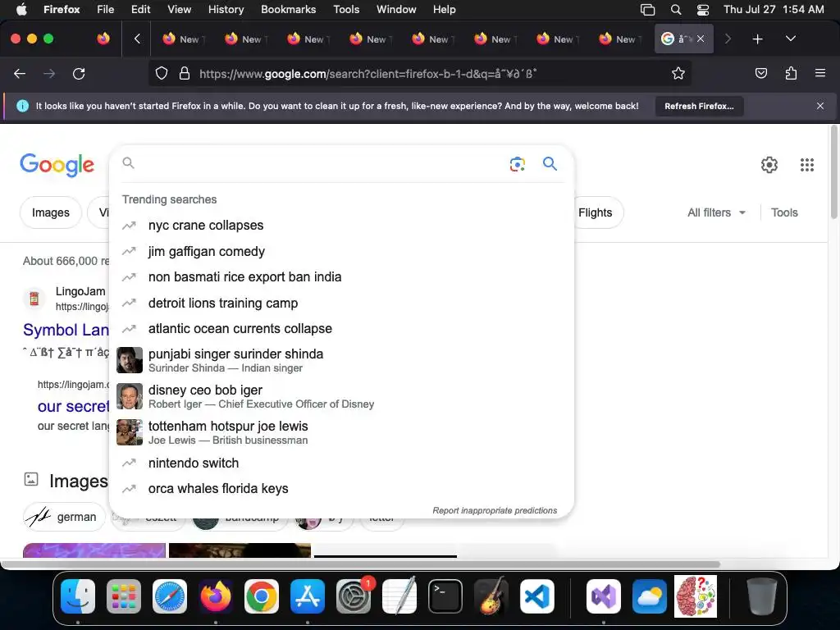The image size is (840, 630).
Task: Choose suggestion nintendo switch
Action: pyautogui.click(x=340, y=463)
